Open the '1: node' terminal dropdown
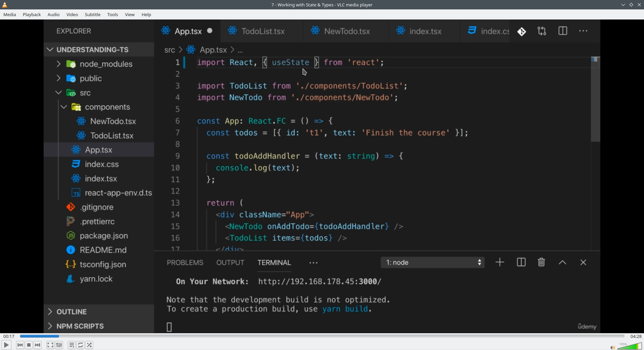The width and height of the screenshot is (644, 350). coord(433,262)
